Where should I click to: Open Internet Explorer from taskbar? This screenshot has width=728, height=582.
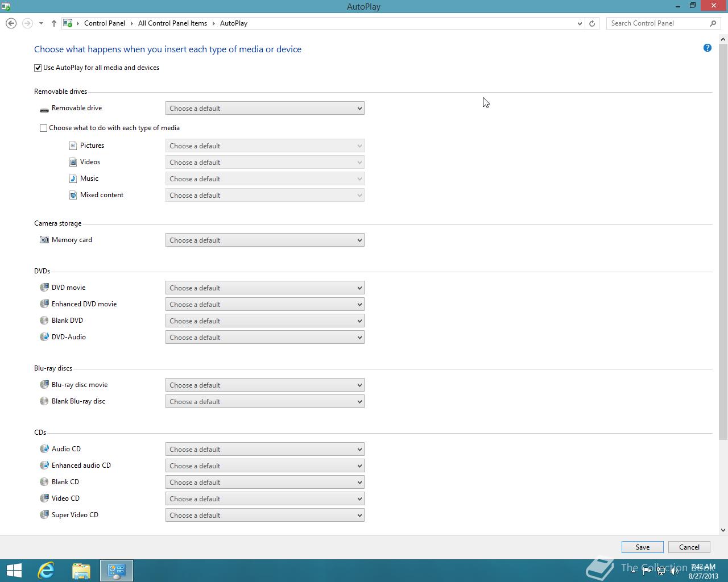(45, 571)
